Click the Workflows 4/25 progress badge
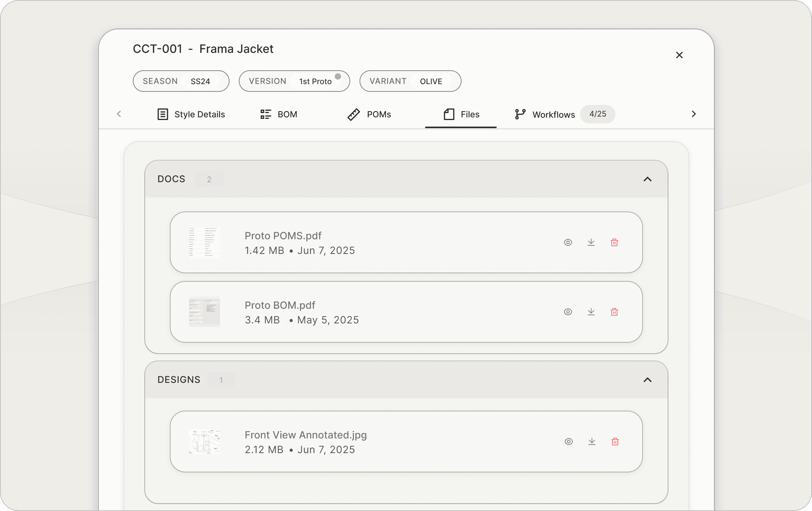This screenshot has height=511, width=812. click(x=597, y=114)
